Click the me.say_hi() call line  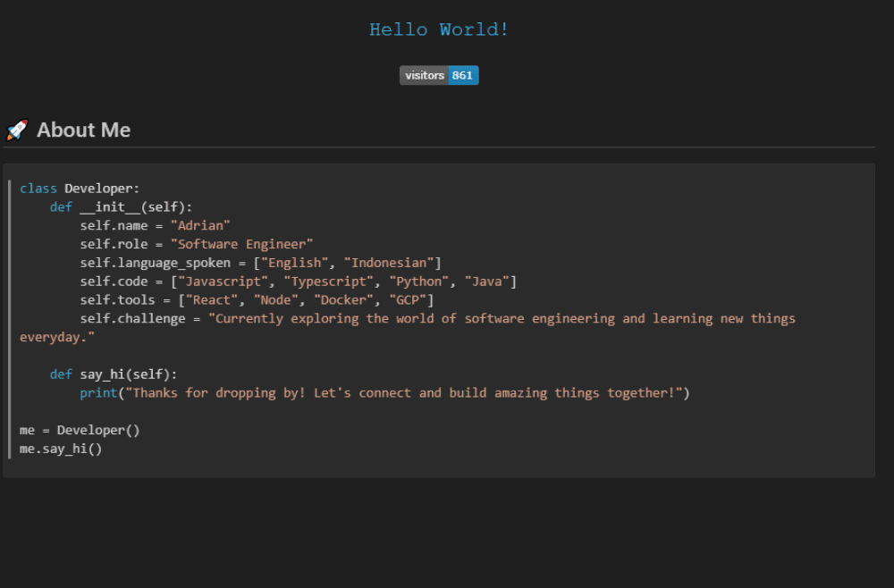click(x=61, y=449)
